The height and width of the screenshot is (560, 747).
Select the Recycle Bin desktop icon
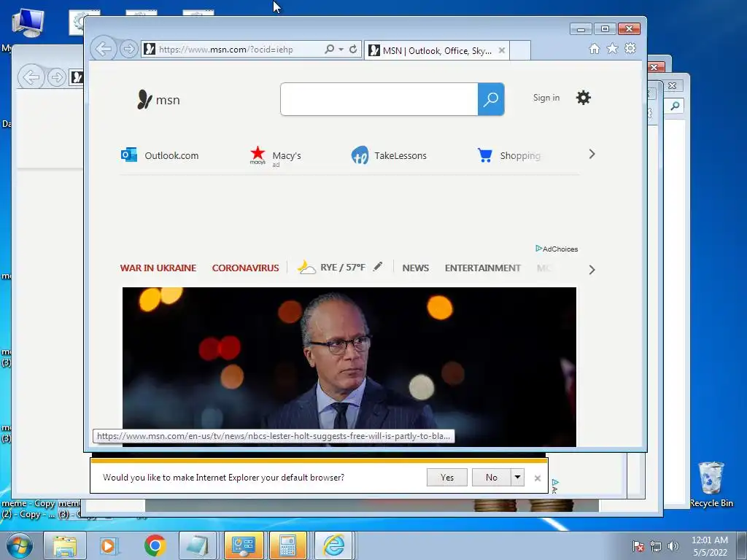click(711, 484)
